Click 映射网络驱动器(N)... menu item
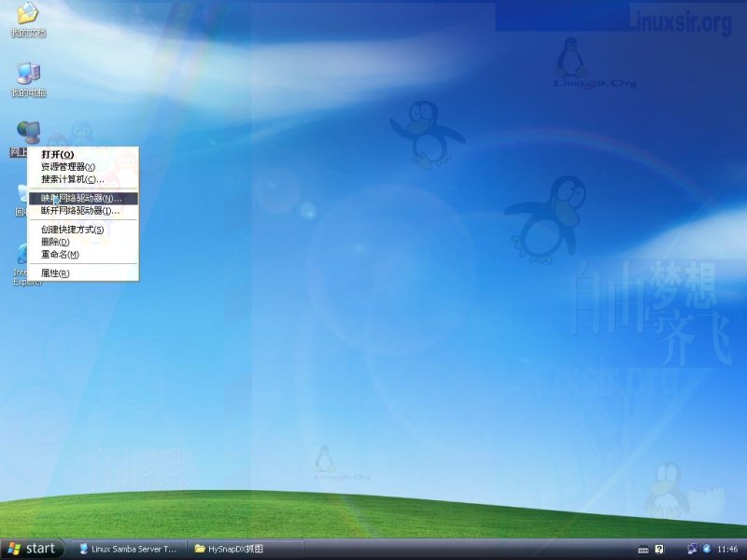Image resolution: width=747 pixels, height=560 pixels. pyautogui.click(x=83, y=198)
